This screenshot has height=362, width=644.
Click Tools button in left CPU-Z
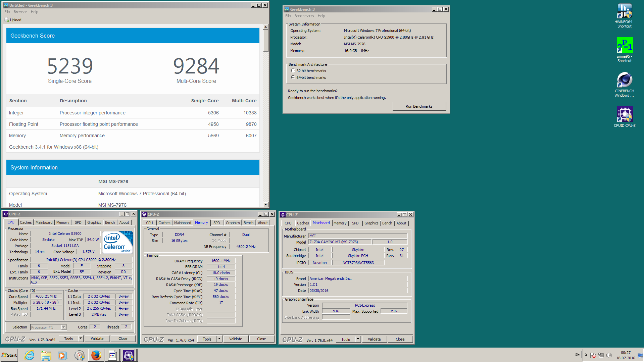[x=68, y=339]
